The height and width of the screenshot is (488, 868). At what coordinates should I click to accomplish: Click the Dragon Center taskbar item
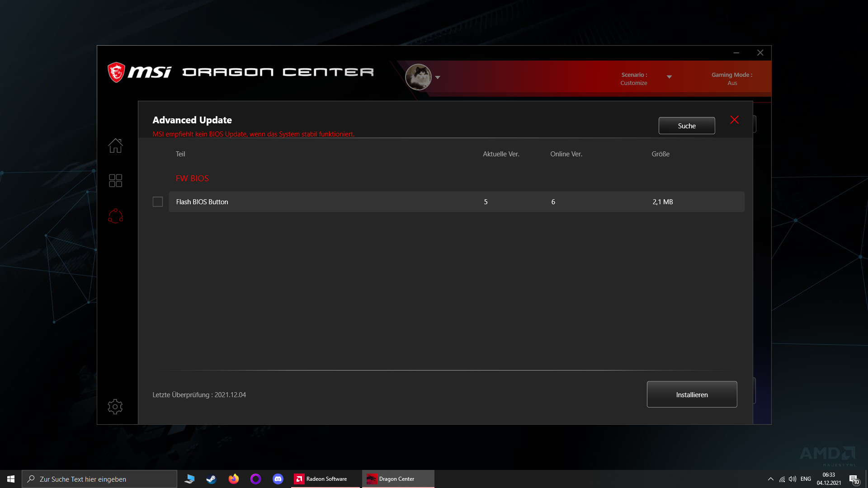tap(391, 479)
